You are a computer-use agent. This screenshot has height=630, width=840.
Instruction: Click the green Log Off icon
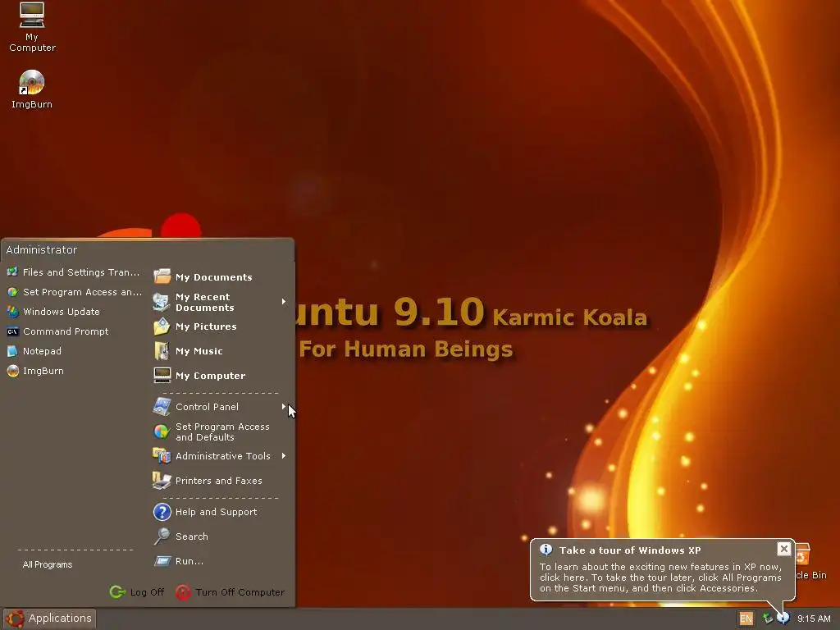pyautogui.click(x=117, y=592)
